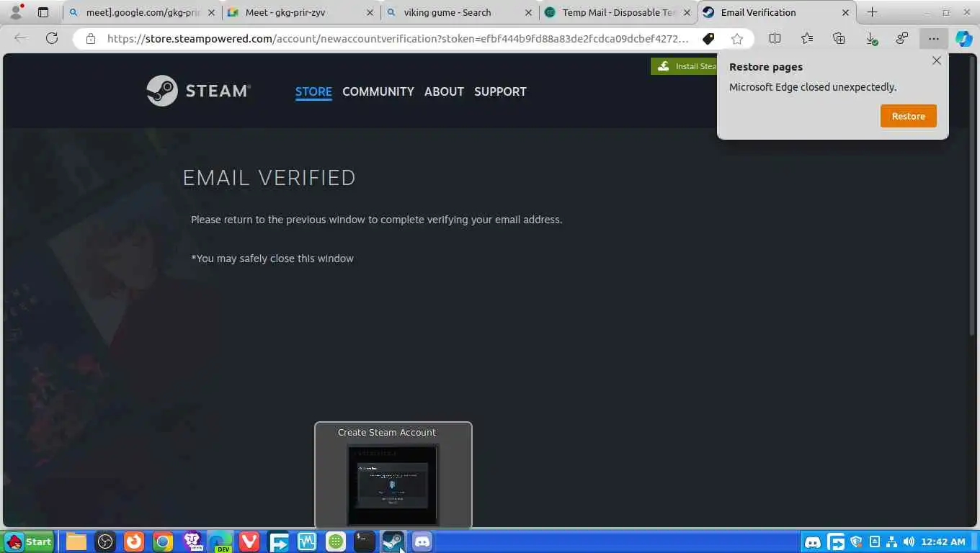Image resolution: width=980 pixels, height=553 pixels.
Task: Click the address bar URL
Action: (x=398, y=39)
